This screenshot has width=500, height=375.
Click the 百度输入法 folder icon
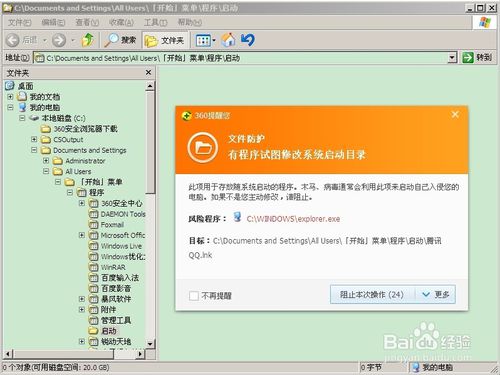point(94,278)
